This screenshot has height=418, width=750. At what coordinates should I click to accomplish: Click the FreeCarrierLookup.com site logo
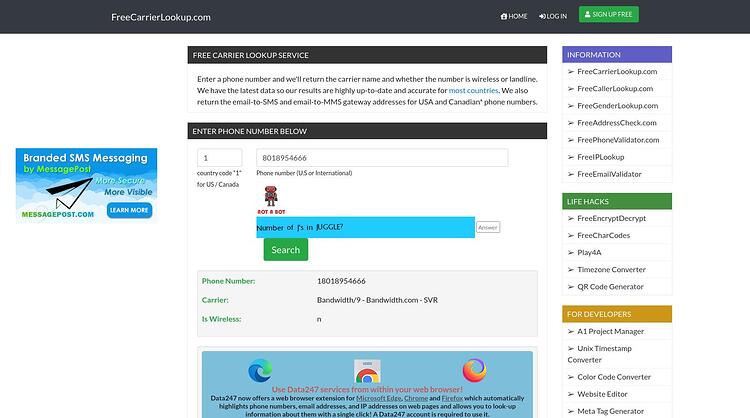tap(161, 17)
